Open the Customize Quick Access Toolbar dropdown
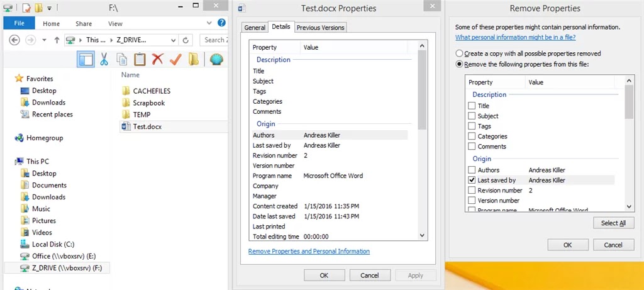Screen dimensions: 644x290 point(49,8)
